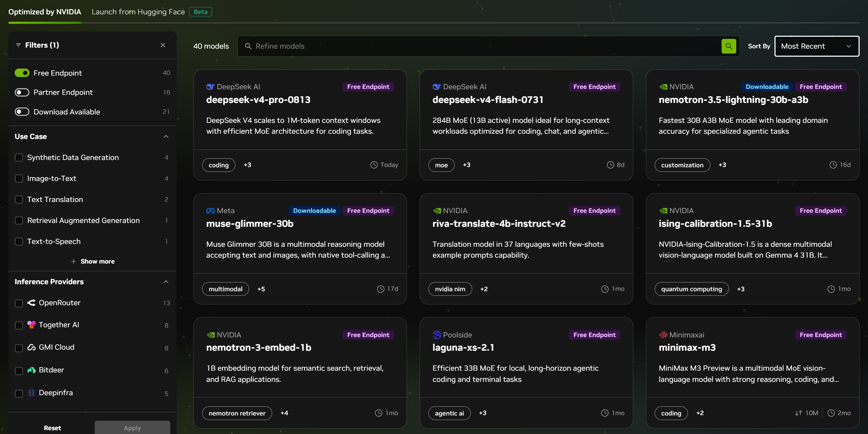The width and height of the screenshot is (868, 434).
Task: Click the Filters funnel icon
Action: [x=19, y=45]
